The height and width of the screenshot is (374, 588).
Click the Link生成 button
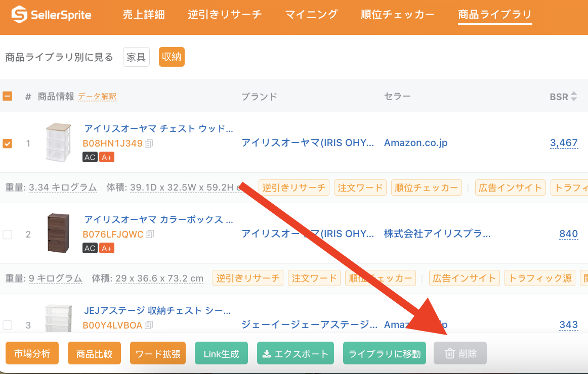click(x=221, y=353)
